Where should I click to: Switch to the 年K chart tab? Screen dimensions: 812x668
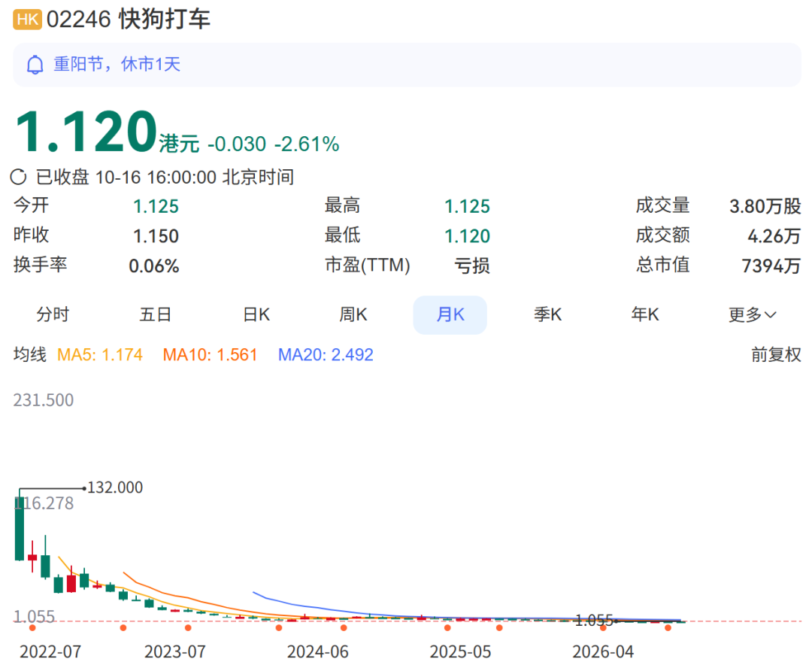[x=645, y=314]
